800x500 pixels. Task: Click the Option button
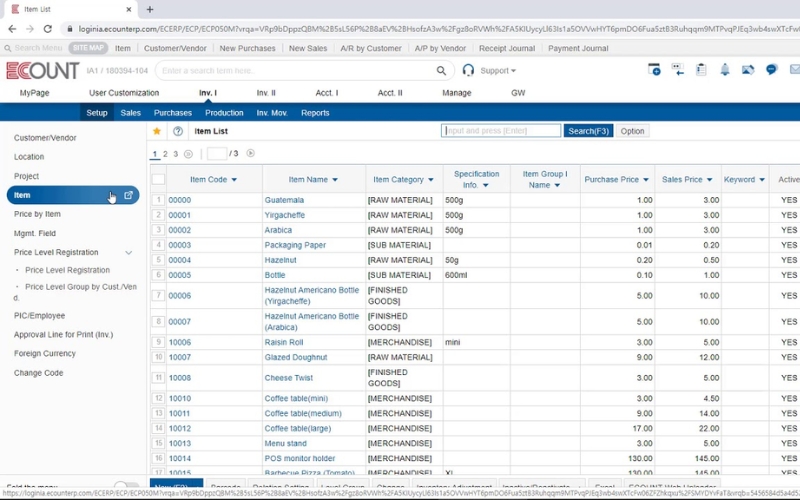(632, 131)
